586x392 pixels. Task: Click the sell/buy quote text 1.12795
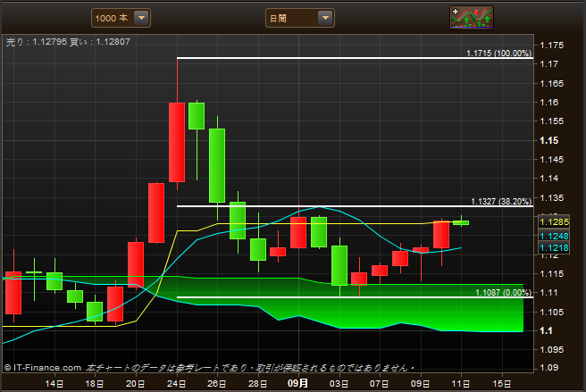click(x=49, y=42)
